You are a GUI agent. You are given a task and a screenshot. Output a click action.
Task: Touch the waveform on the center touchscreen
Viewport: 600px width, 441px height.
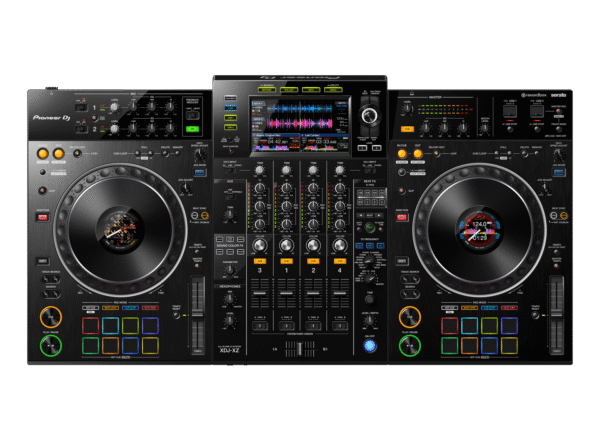pyautogui.click(x=299, y=110)
